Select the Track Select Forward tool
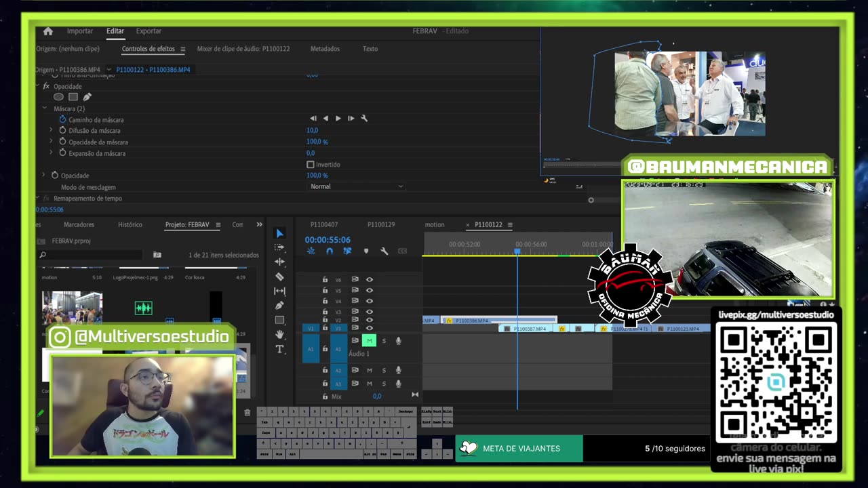Viewport: 868px width, 488px height. [x=279, y=247]
